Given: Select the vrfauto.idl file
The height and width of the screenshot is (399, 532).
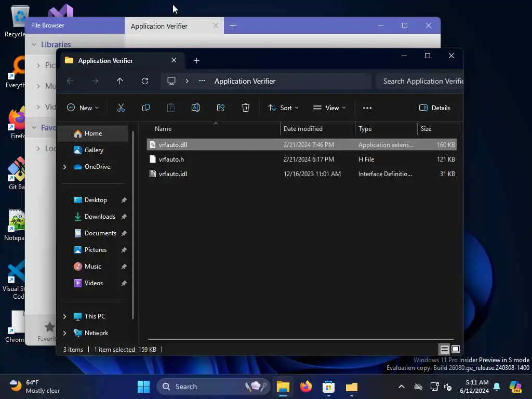Looking at the screenshot, I should tap(302, 174).
